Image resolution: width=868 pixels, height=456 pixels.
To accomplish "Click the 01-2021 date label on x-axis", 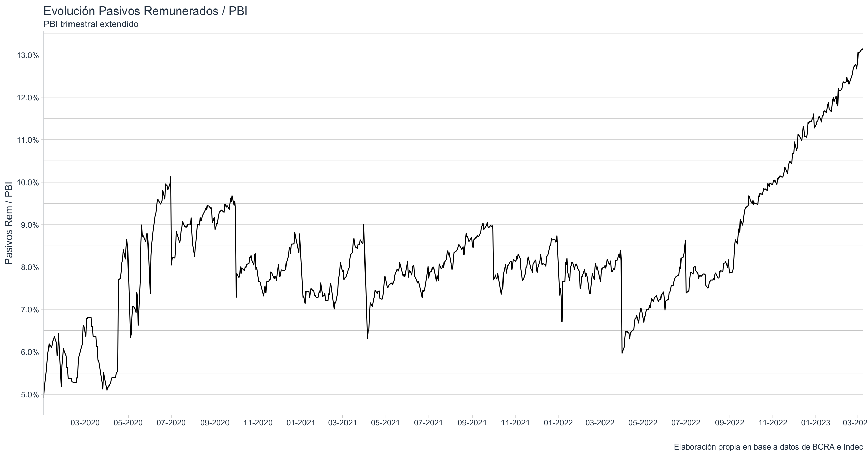I will 301,423.
